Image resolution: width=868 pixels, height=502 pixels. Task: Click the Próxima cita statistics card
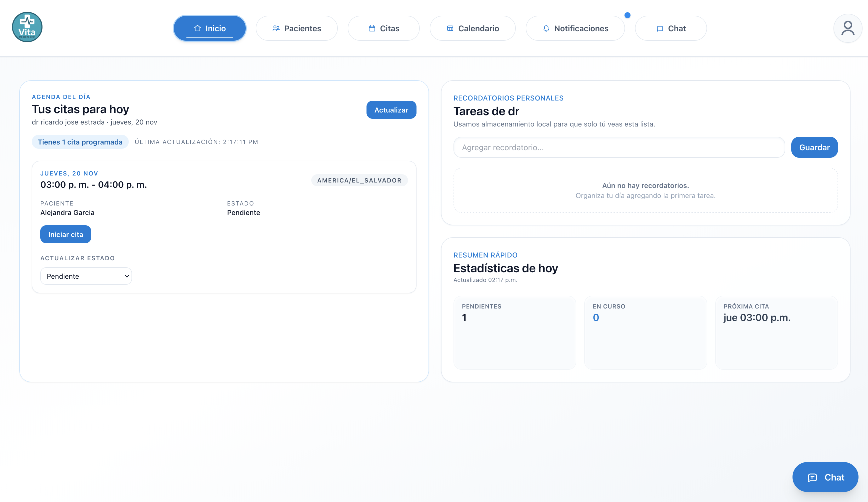(x=776, y=332)
